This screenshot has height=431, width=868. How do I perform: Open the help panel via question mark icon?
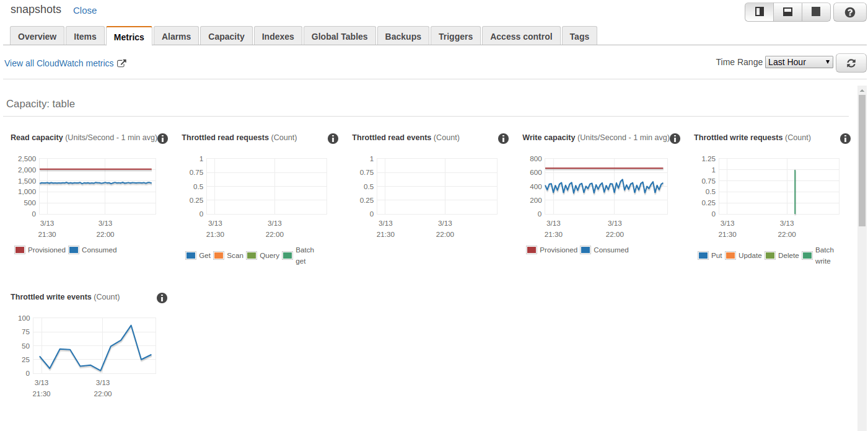pos(849,12)
